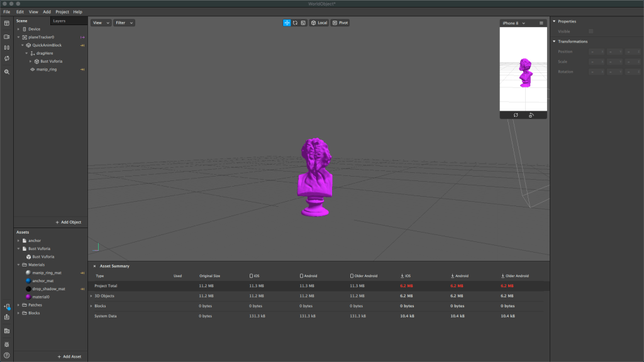This screenshot has height=362, width=644.
Task: Select the rotate manipulator tool
Action: click(x=295, y=23)
